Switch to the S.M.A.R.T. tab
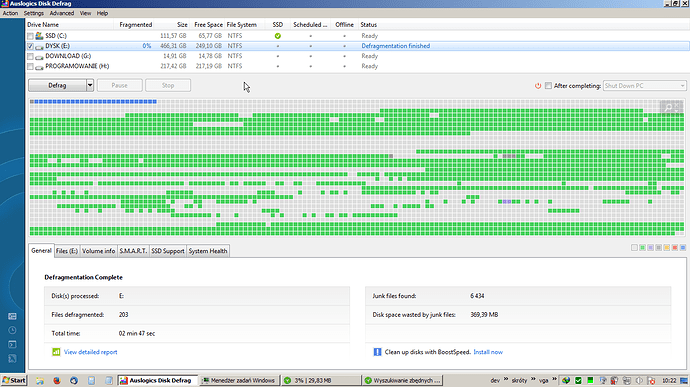The width and height of the screenshot is (690, 387). coord(133,251)
